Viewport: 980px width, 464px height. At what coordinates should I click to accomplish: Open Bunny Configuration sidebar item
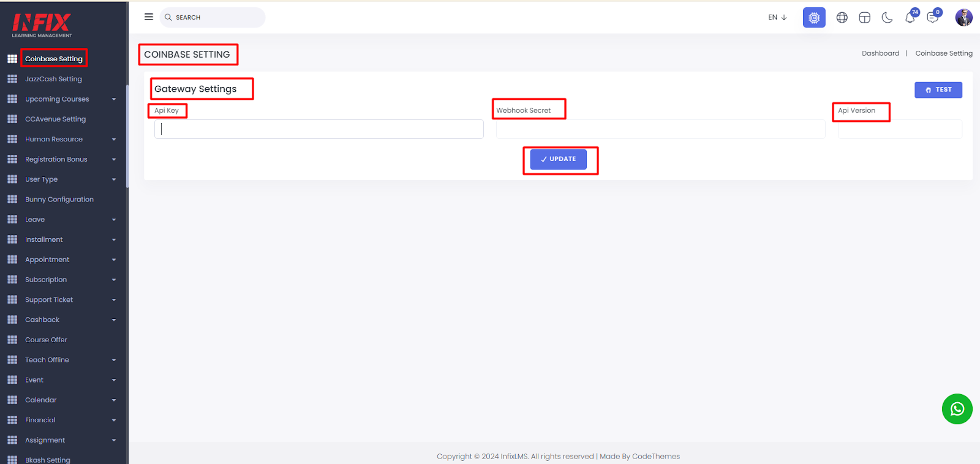click(x=59, y=200)
